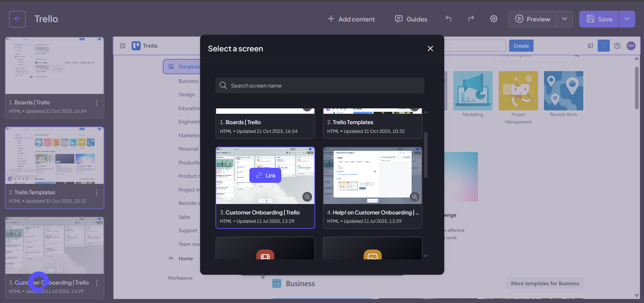Click the scroll-down arrow of dialog list
644x303 pixels.
coord(426,256)
